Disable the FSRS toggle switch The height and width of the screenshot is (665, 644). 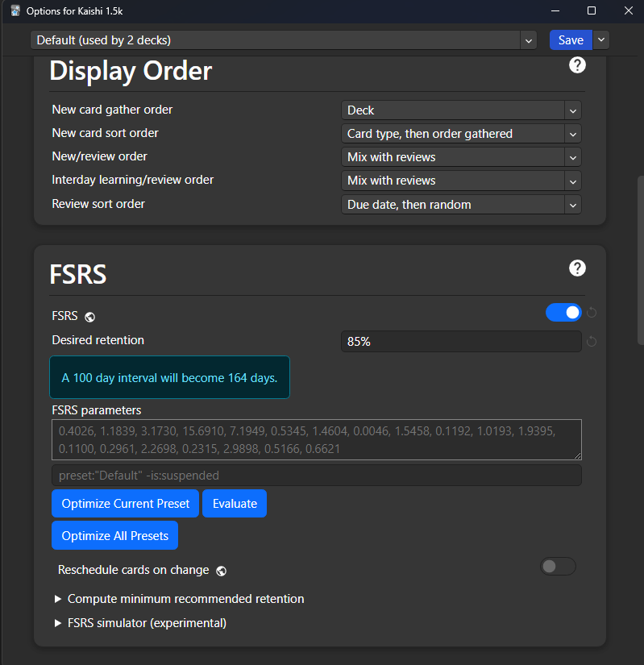coord(563,313)
